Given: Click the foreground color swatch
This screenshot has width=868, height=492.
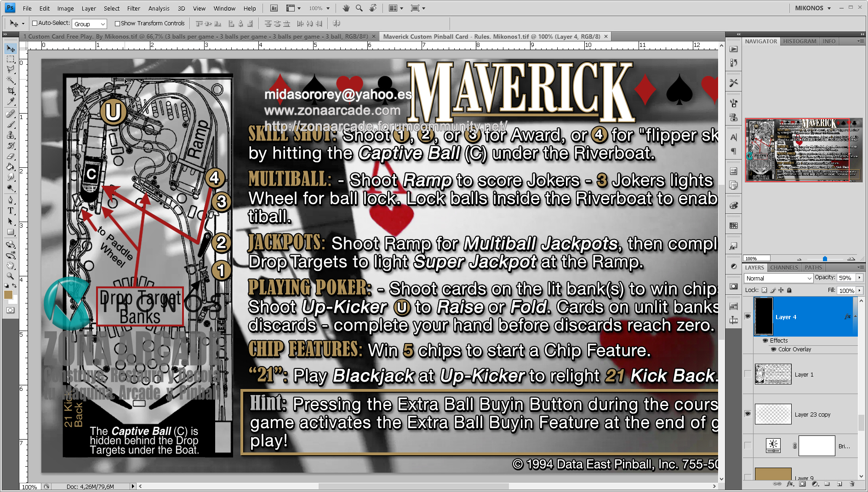Looking at the screenshot, I should point(8,295).
